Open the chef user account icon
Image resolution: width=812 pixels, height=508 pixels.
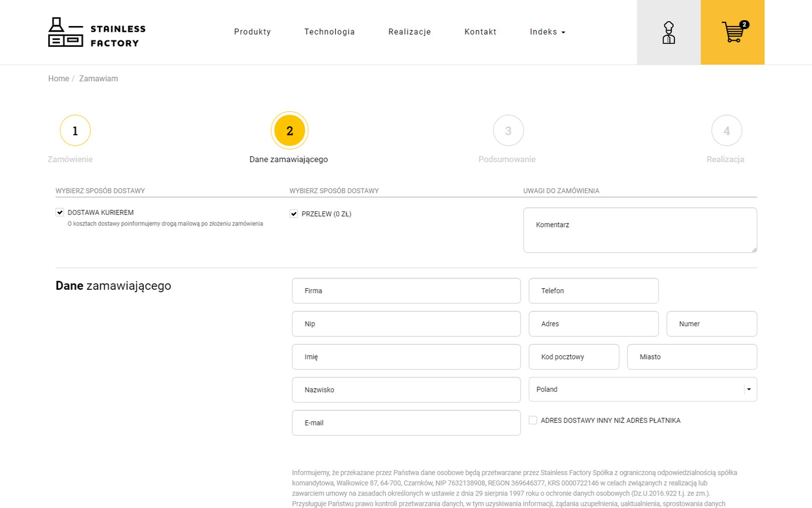click(668, 32)
